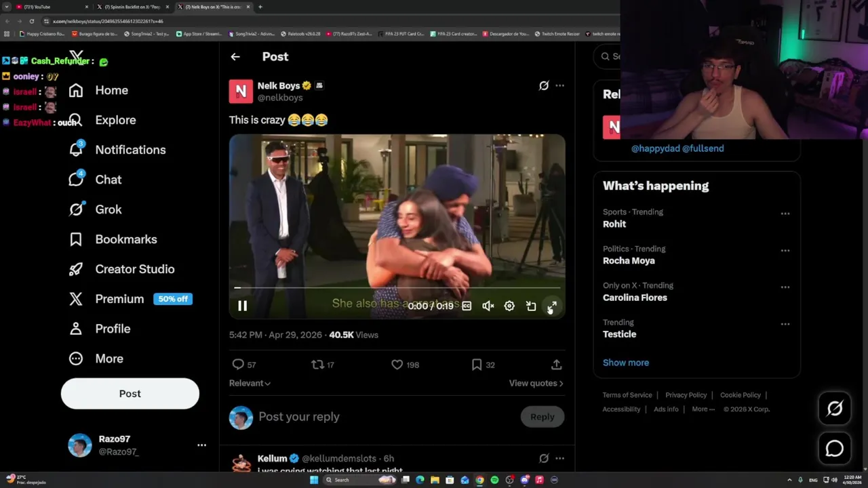Open the Explore page
The height and width of the screenshot is (488, 868).
coord(102,120)
